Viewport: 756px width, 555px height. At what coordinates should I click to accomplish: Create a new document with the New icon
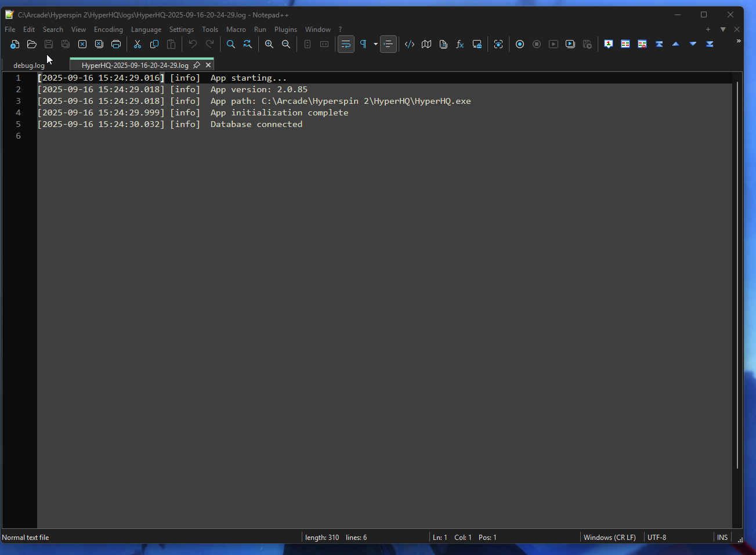coord(15,44)
